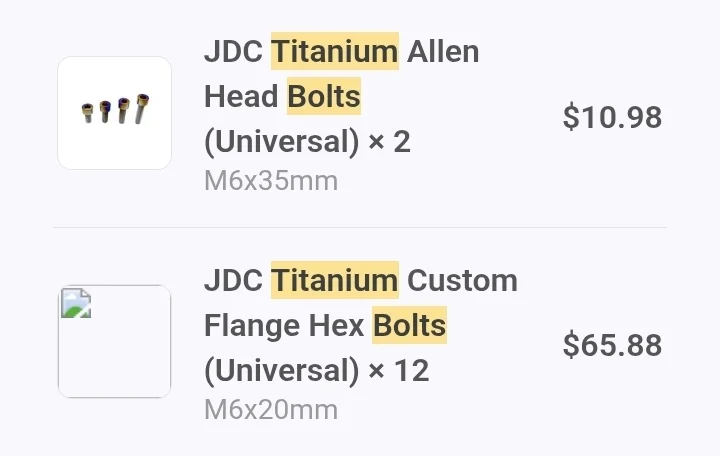Click the $10.98 price
720x456 pixels.
612,117
